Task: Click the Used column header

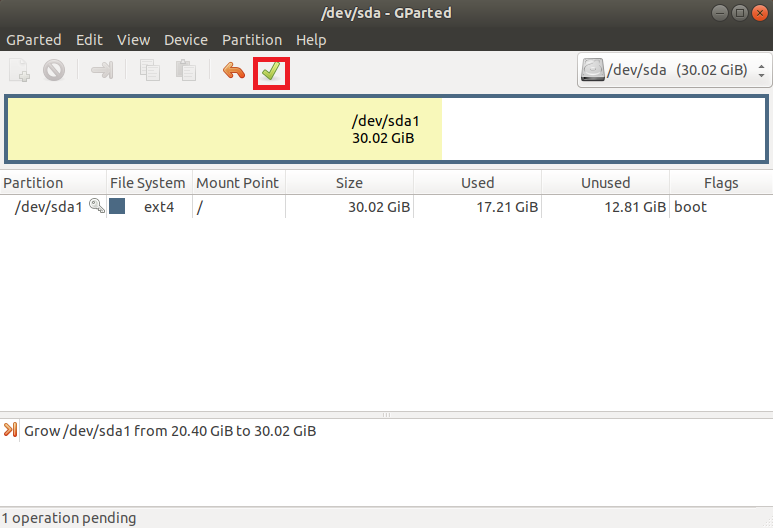Action: pos(477,183)
